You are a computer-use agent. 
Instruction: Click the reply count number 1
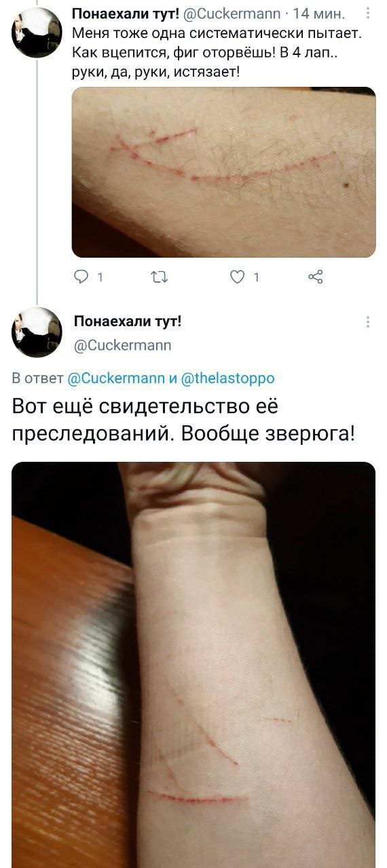point(100,277)
